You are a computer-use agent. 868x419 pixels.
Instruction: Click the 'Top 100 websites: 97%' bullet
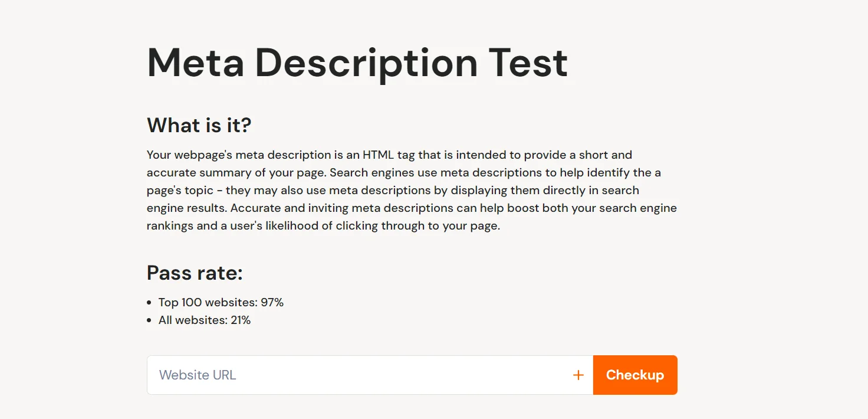[x=221, y=302]
